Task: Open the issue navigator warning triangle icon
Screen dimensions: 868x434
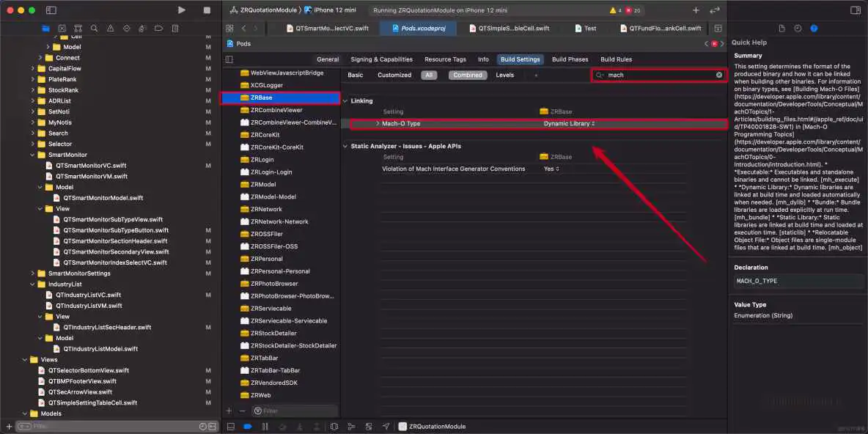Action: coord(110,29)
